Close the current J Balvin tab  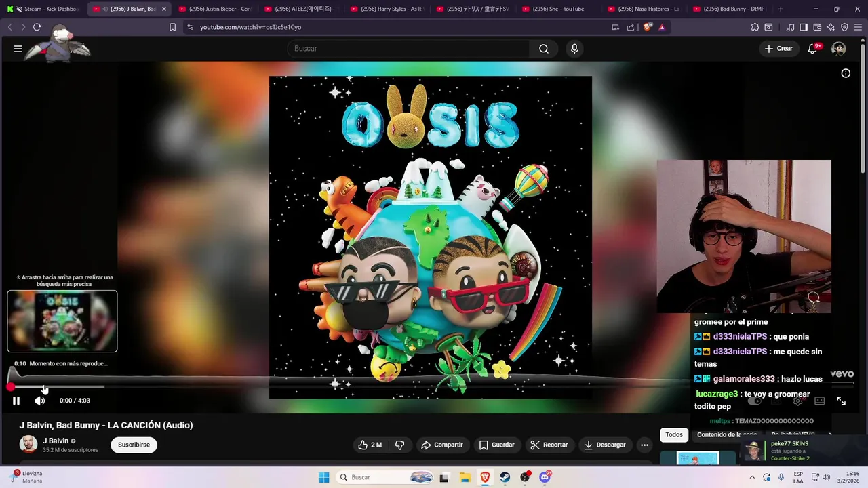[163, 9]
